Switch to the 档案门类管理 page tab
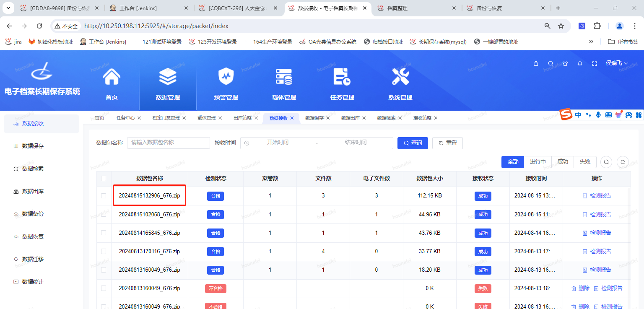 [166, 118]
